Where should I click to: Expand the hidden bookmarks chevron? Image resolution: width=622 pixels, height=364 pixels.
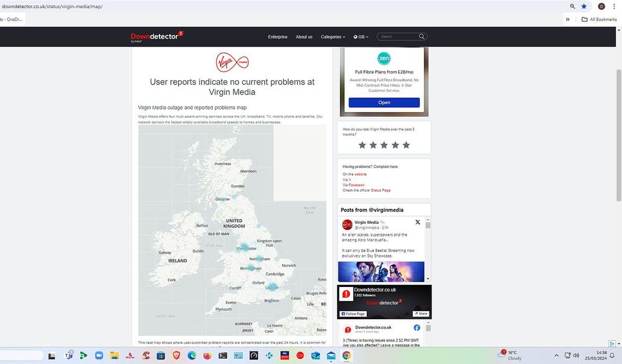pos(568,19)
